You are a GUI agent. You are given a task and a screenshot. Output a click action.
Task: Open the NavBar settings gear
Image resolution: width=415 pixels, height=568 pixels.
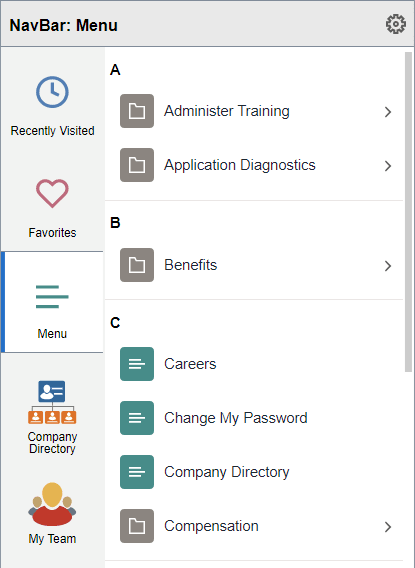pyautogui.click(x=395, y=24)
